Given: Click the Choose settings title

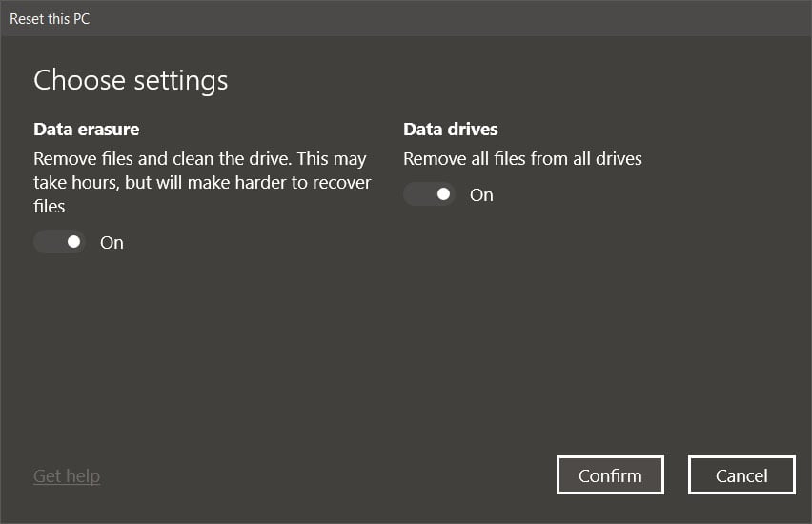Looking at the screenshot, I should point(131,80).
